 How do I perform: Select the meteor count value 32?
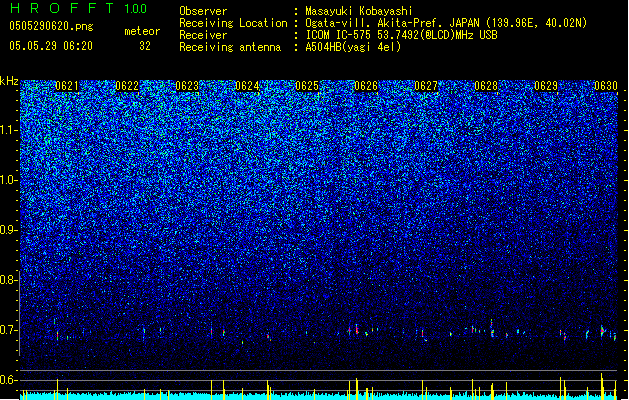coord(145,46)
